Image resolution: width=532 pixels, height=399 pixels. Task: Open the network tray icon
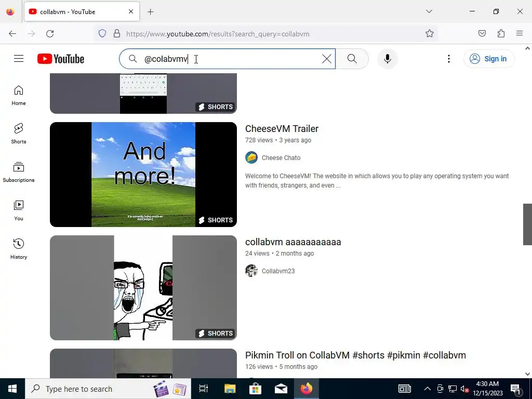point(453,389)
